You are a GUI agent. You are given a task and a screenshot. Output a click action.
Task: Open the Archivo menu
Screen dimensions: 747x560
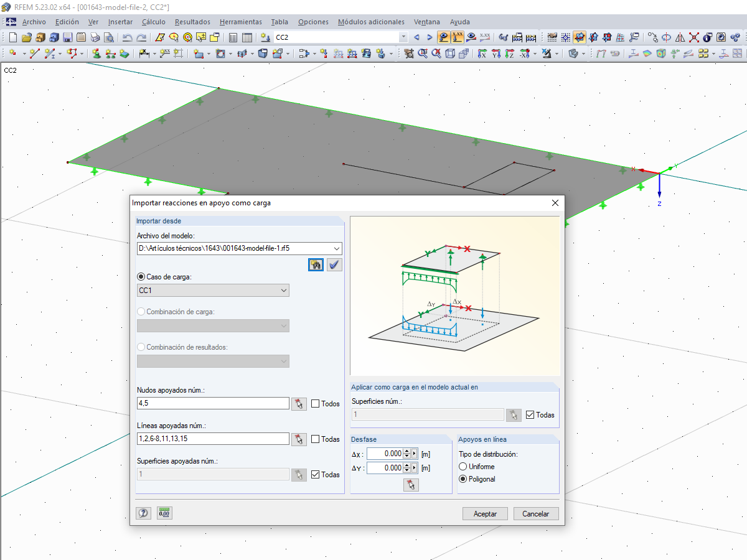pos(34,22)
